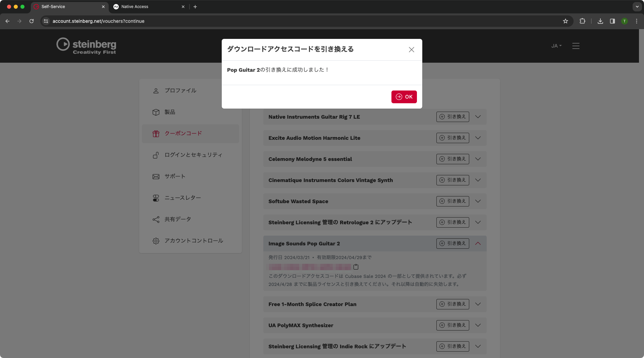This screenshot has height=358, width=644.
Task: Copy Pop Guitar 2 code to clipboard
Action: coord(356,267)
